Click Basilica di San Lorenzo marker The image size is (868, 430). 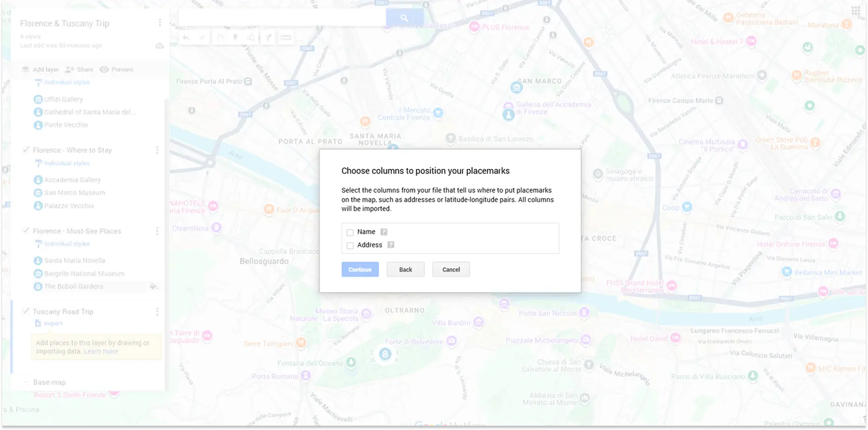tap(451, 138)
